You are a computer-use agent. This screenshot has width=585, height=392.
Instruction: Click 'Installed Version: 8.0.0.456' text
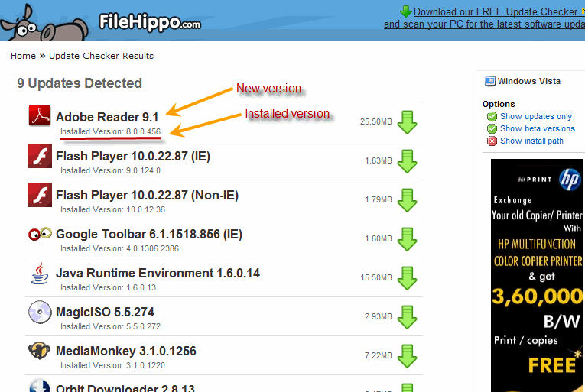[x=110, y=131]
